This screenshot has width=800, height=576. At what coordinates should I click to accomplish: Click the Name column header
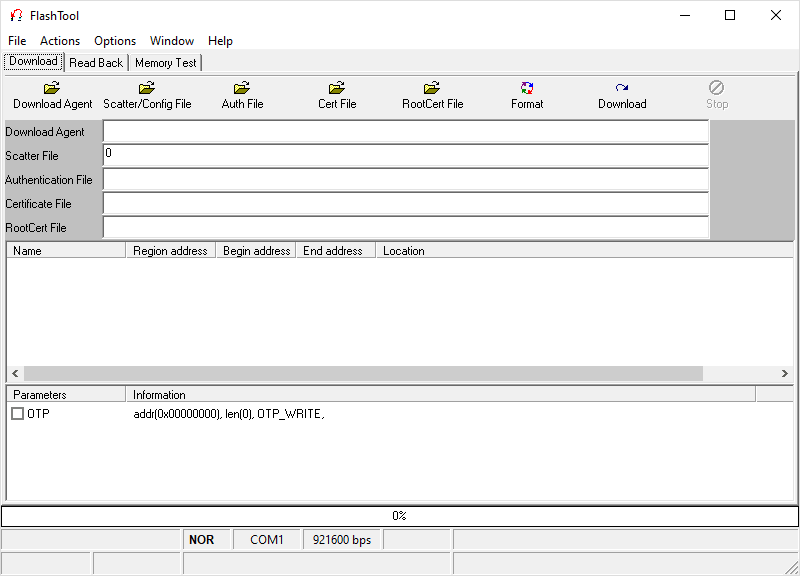coord(66,251)
